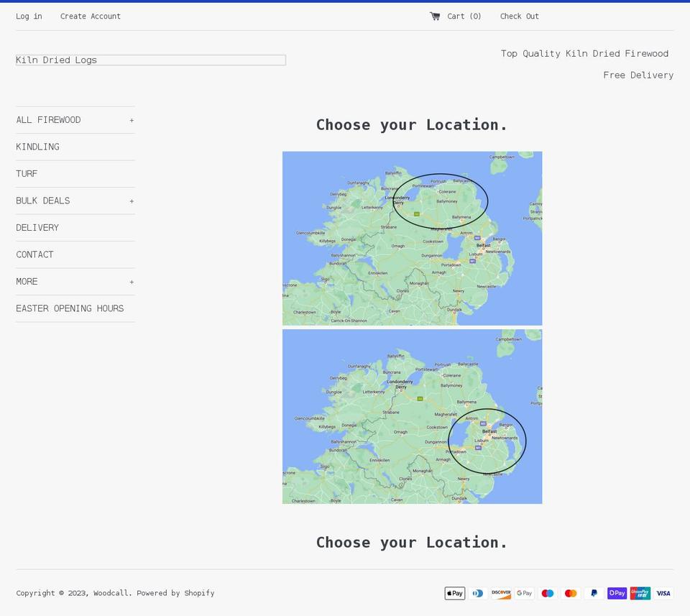Click the Diners Club payment icon
The image size is (690, 616).
(478, 593)
